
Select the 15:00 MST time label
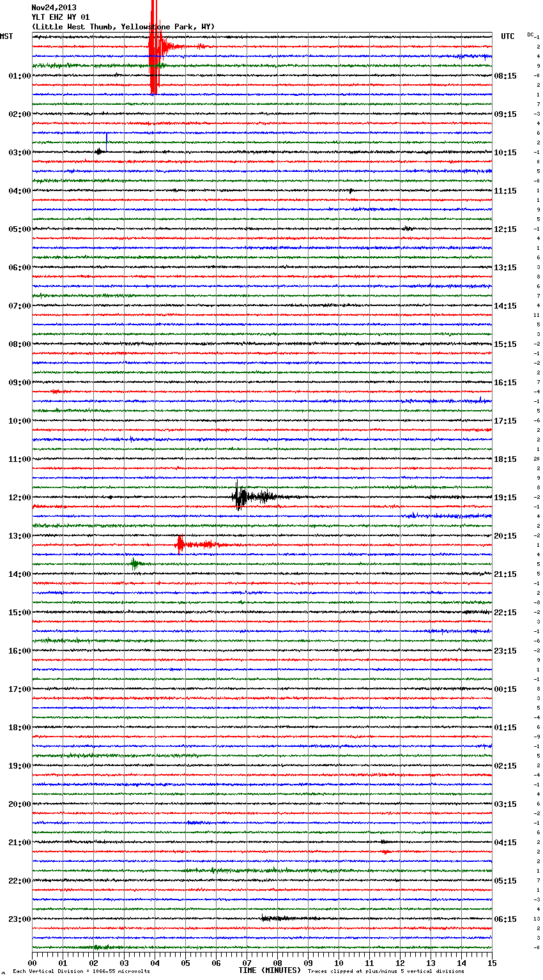point(20,613)
